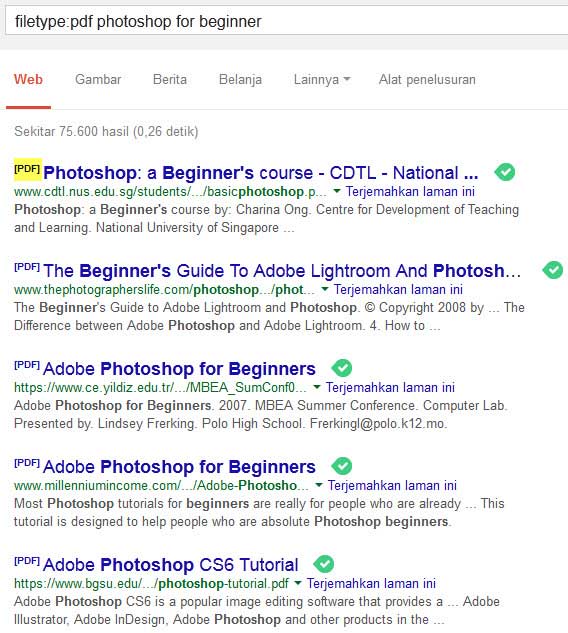Switch to the Berita tab

170,80
